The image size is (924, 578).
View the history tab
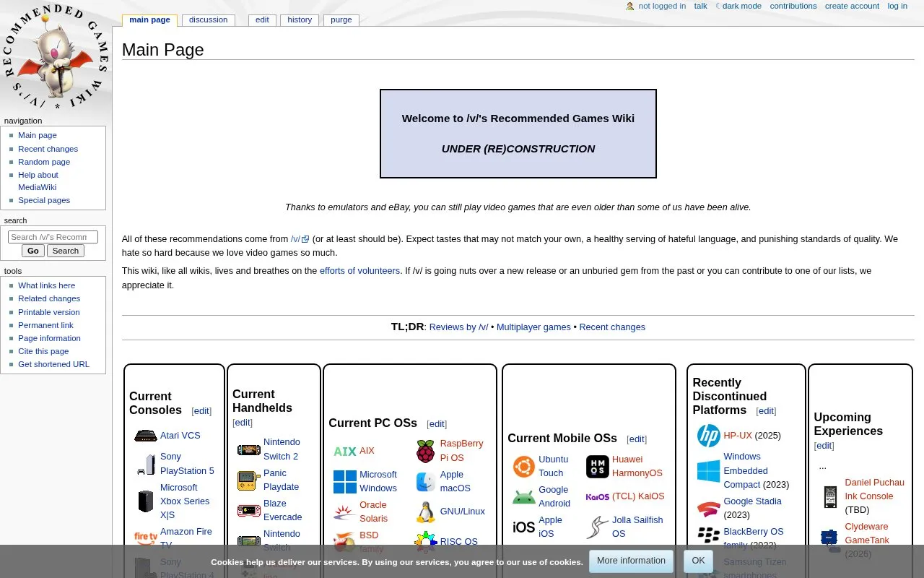300,20
